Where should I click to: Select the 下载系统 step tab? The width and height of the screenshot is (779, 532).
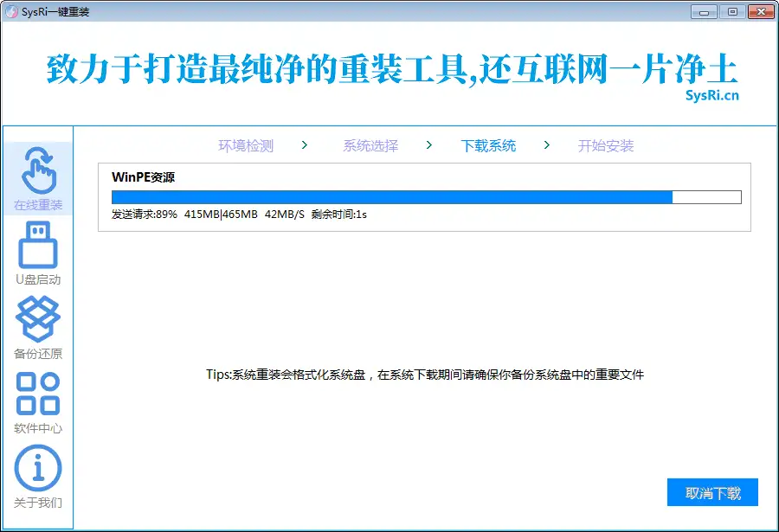[x=488, y=145]
